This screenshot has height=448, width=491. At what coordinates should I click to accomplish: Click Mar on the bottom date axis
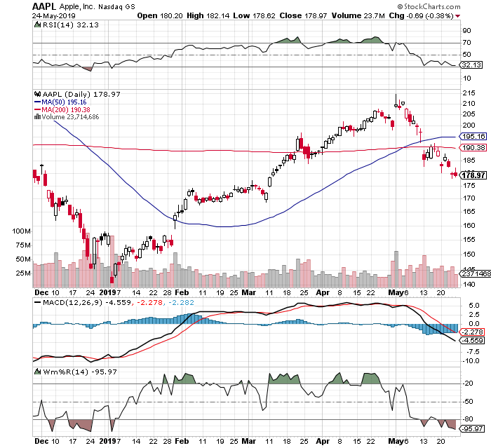coord(249,441)
